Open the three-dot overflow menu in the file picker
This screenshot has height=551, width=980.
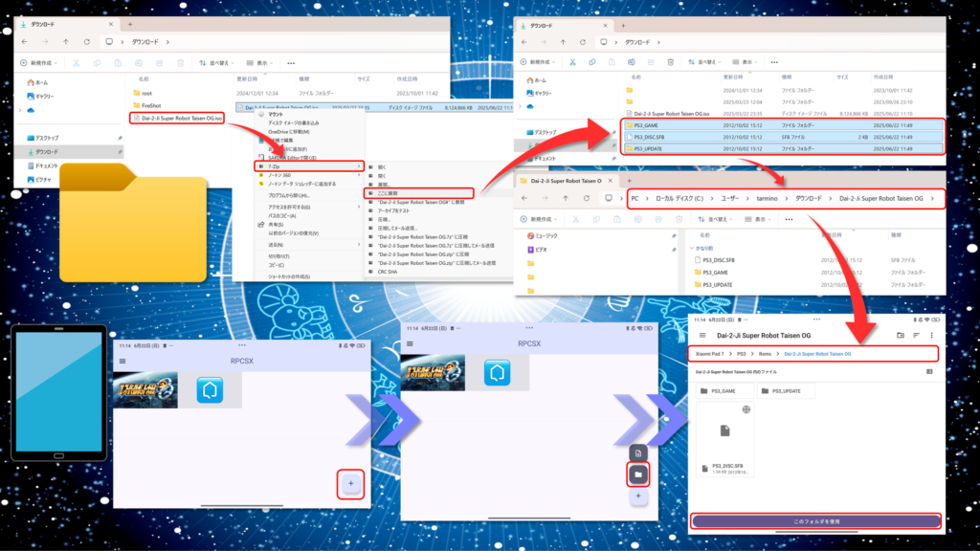coord(931,336)
